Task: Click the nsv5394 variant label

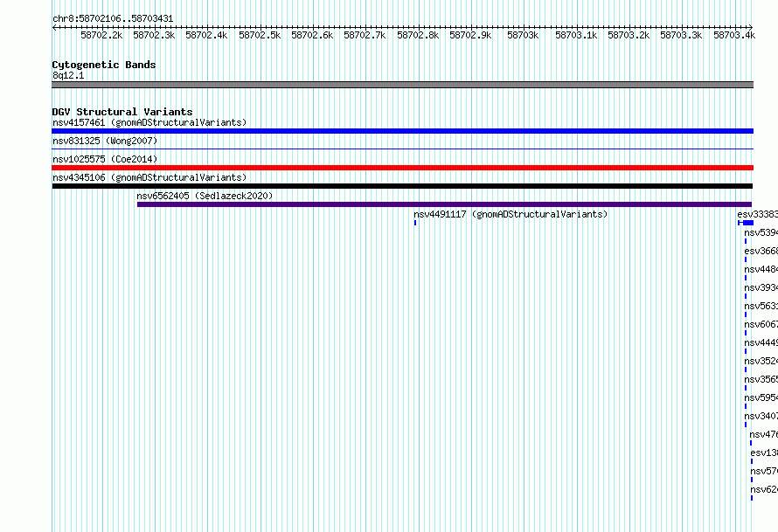Action: coord(761,232)
